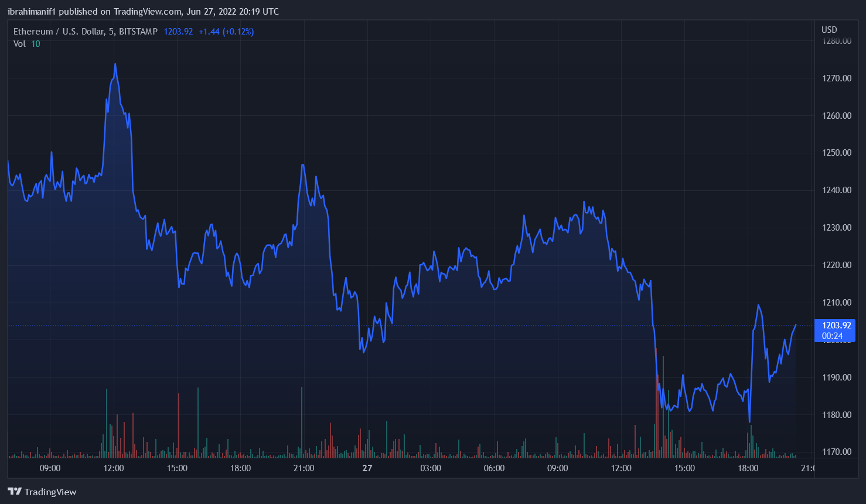Click the 21:00 time axis label
Image resolution: width=866 pixels, height=504 pixels.
[304, 468]
